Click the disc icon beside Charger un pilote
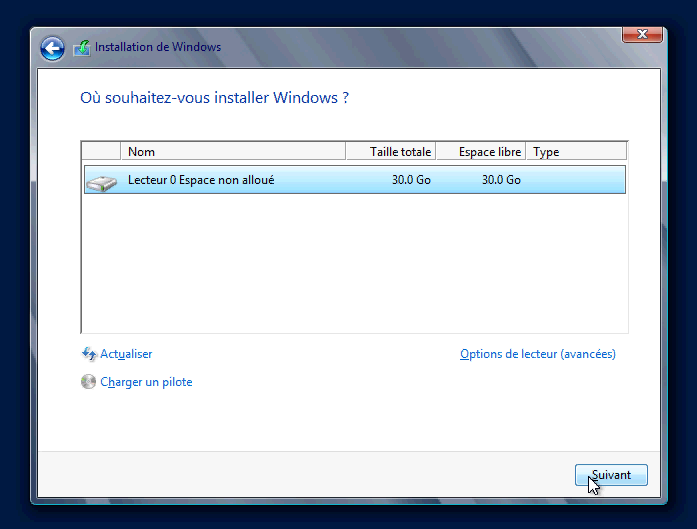This screenshot has height=529, width=697. click(88, 382)
